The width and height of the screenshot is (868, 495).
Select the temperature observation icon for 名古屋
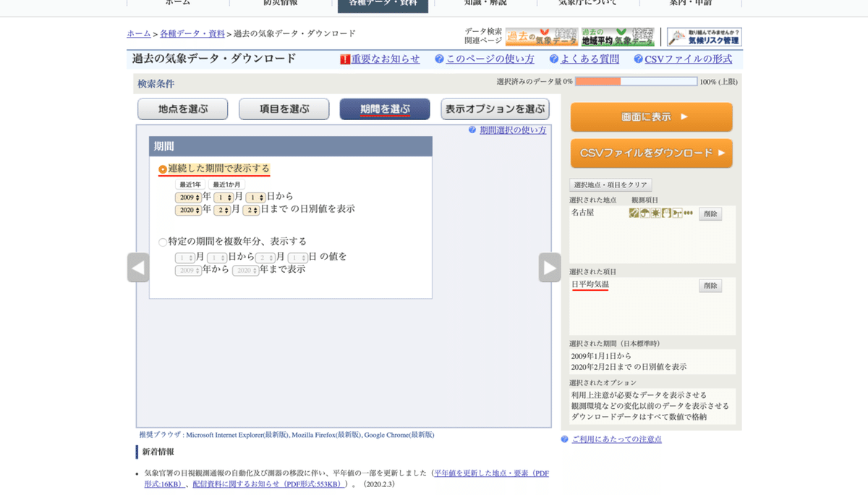634,213
